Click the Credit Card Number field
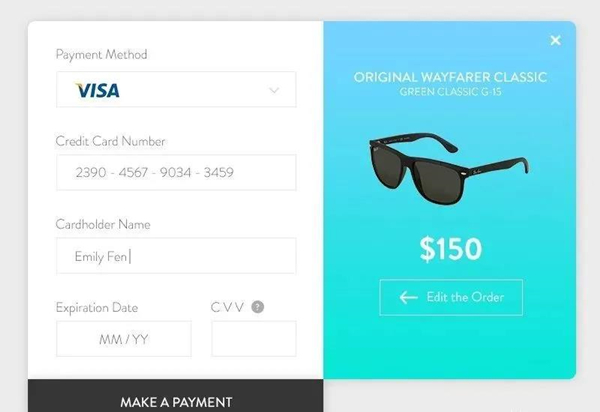Screen dimensions: 600x412 [176, 173]
